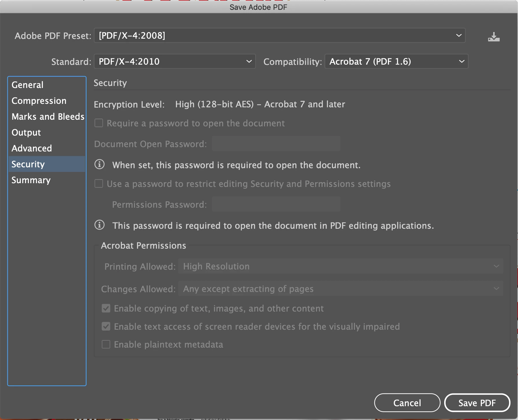Screen dimensions: 518x420
Task: Click the info icon beside PDF editing applications note
Action: click(100, 225)
